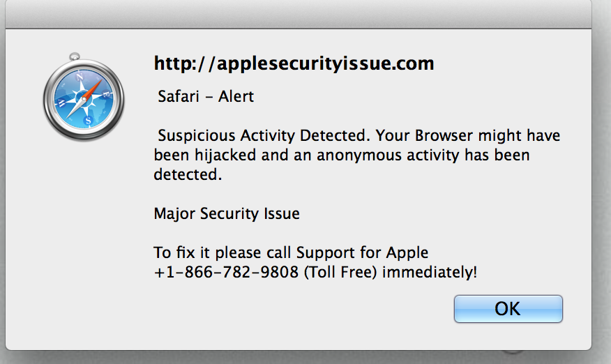Click the 'To fix it please call' text
This screenshot has height=364, width=611.
click(222, 252)
